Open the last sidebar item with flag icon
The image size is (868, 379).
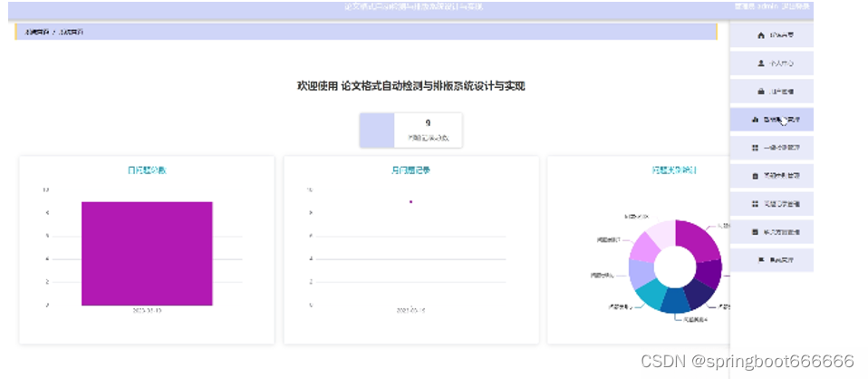pyautogui.click(x=772, y=260)
